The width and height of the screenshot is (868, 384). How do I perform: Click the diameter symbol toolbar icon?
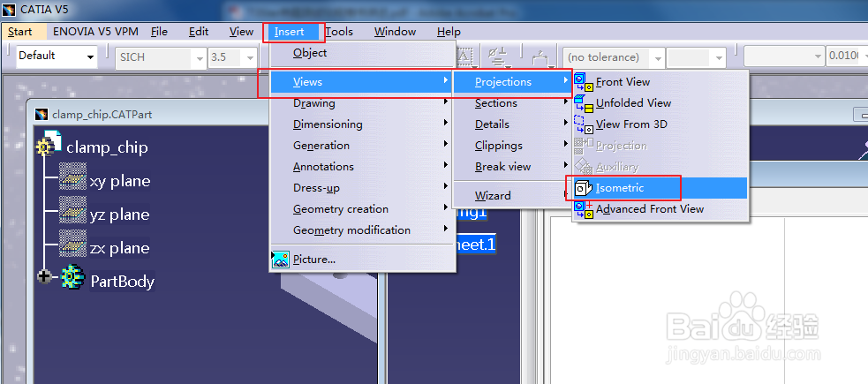pos(497,56)
